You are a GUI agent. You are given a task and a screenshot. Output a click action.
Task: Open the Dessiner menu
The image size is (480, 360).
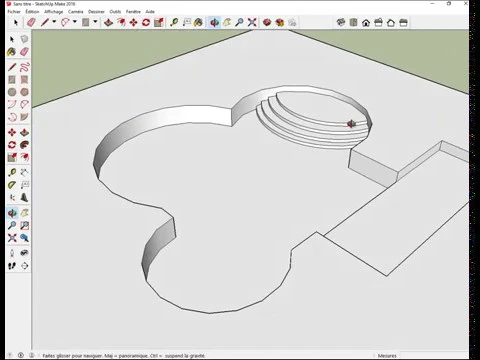coord(96,12)
